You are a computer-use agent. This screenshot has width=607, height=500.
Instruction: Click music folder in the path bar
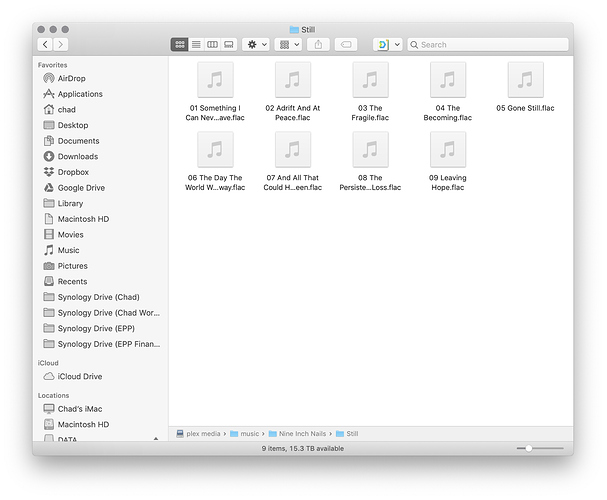[245, 433]
